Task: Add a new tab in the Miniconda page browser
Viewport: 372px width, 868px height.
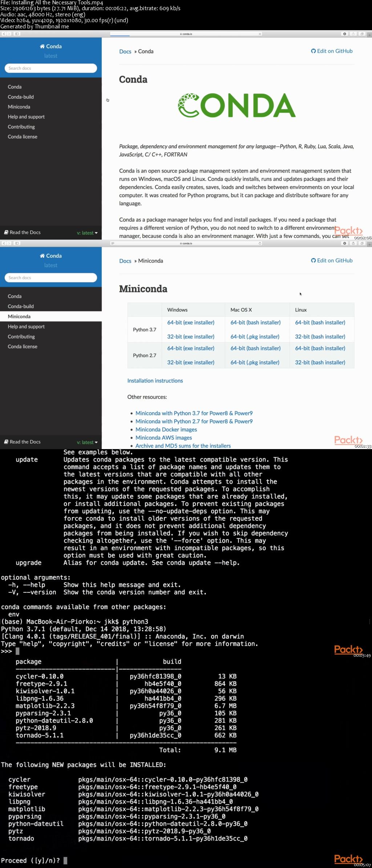Action: pyautogui.click(x=369, y=244)
